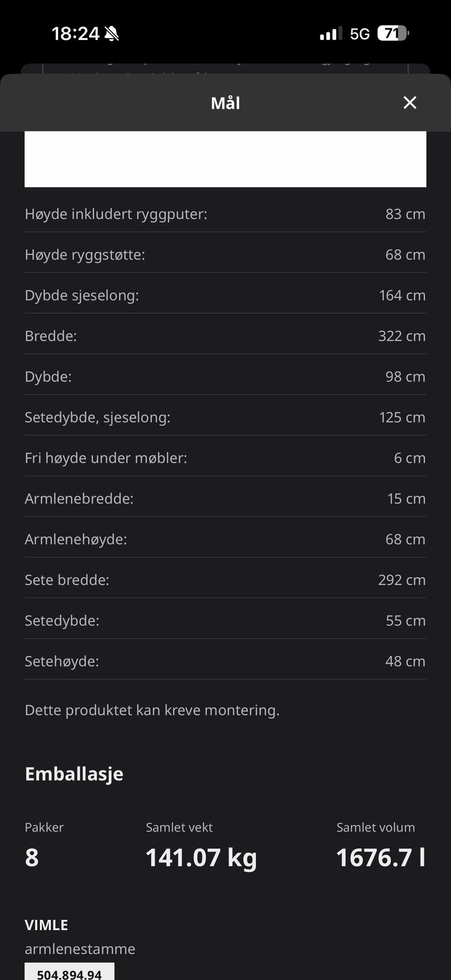Tap the Mål sheet title

[225, 103]
